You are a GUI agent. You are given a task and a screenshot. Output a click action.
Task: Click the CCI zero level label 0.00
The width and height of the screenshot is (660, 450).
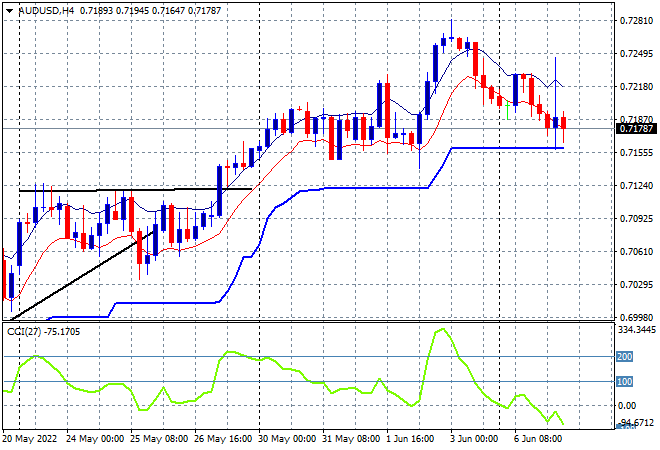coord(627,406)
